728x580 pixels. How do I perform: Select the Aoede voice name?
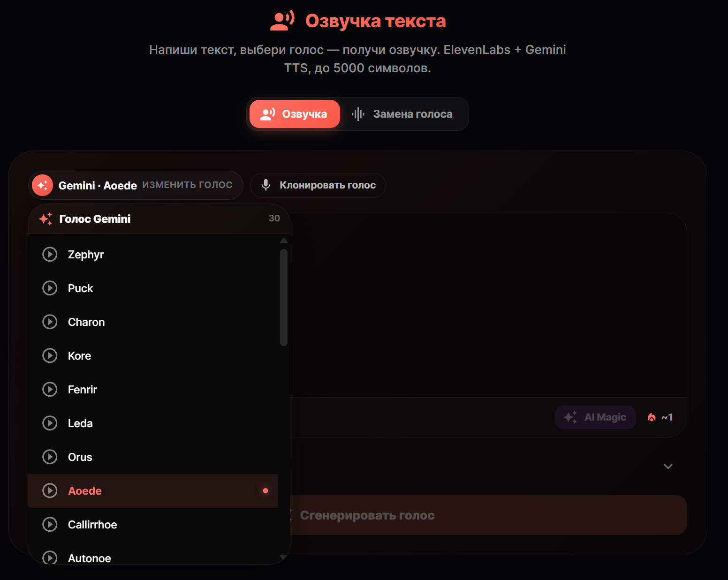click(85, 491)
